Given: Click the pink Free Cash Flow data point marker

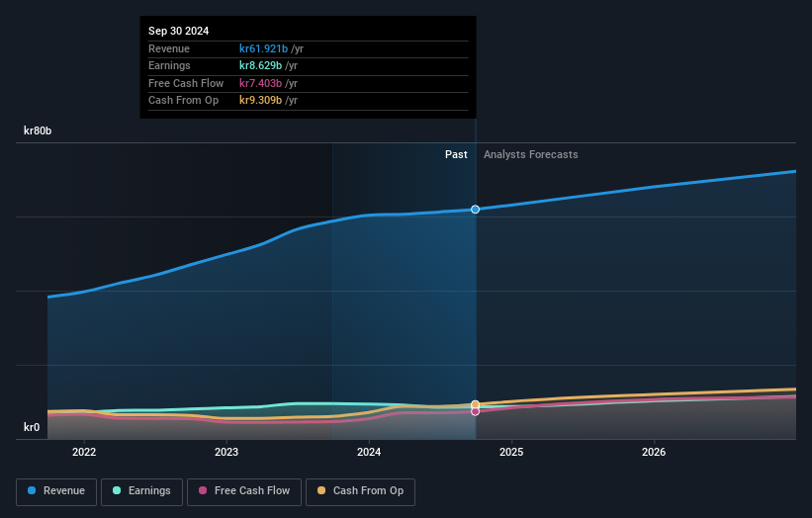Looking at the screenshot, I should tap(475, 412).
